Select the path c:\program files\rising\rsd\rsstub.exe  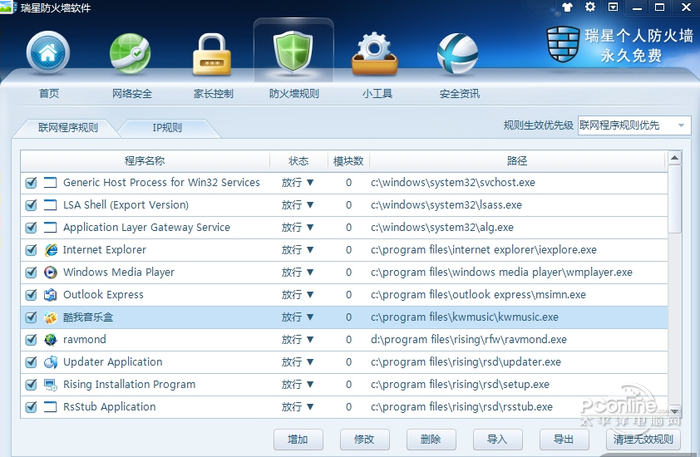click(462, 407)
